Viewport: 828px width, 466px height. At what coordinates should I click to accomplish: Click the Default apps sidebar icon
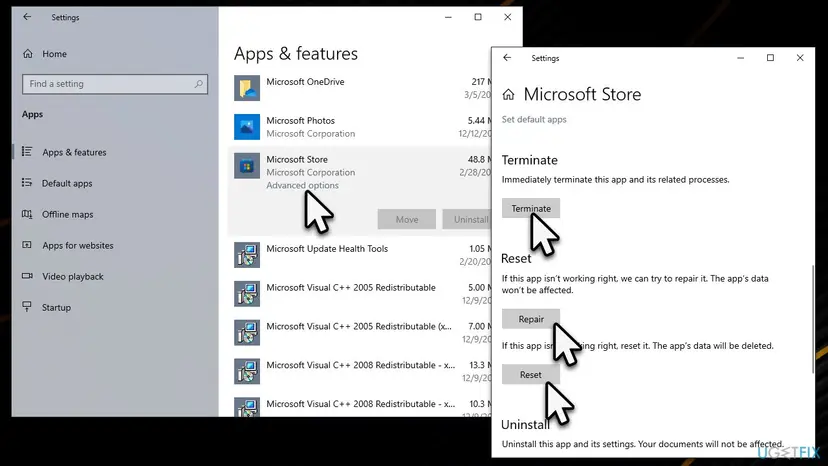click(27, 183)
